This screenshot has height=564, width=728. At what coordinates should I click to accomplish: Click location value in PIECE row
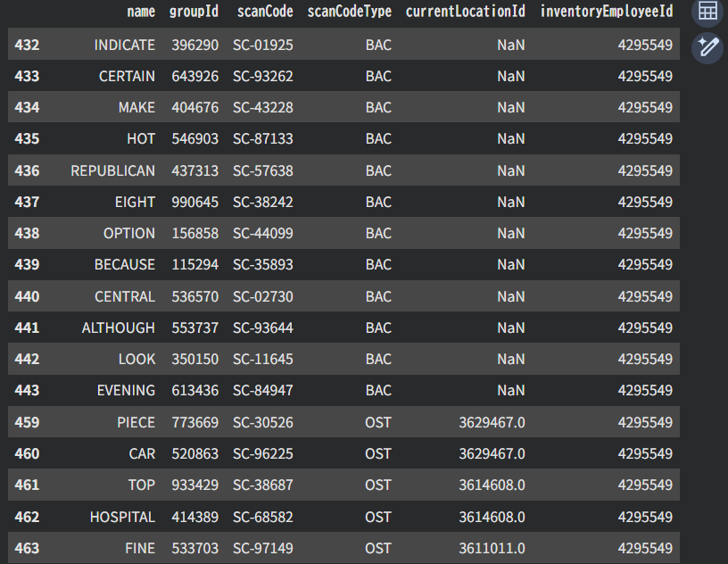492,422
